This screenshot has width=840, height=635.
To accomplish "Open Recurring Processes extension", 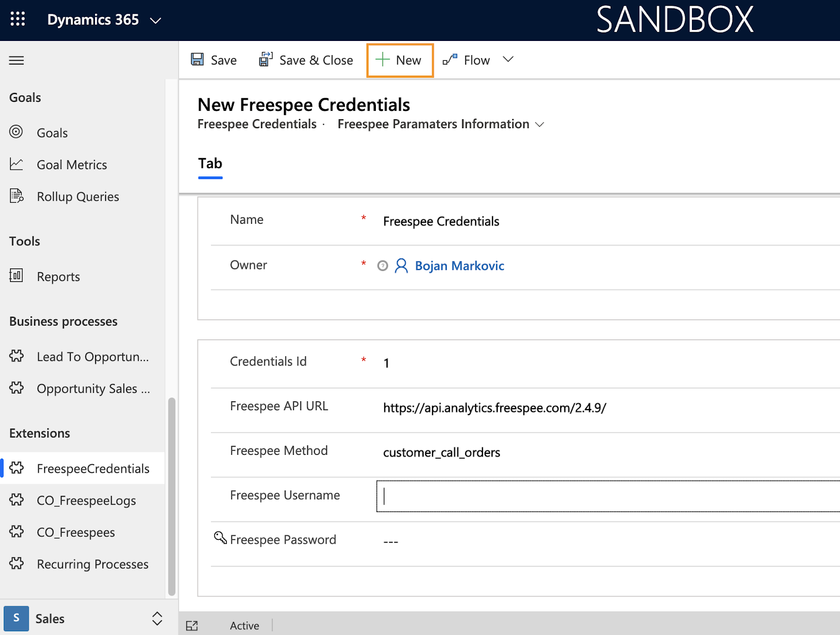I will 82,564.
